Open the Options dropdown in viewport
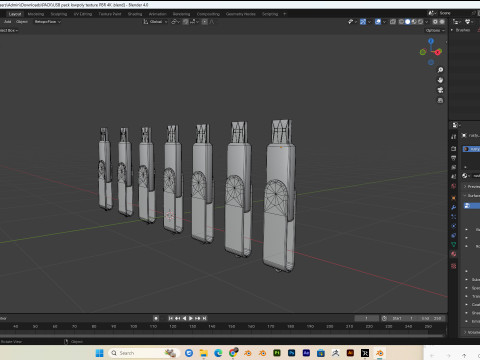Viewport: 480px width, 360px height. pos(435,30)
